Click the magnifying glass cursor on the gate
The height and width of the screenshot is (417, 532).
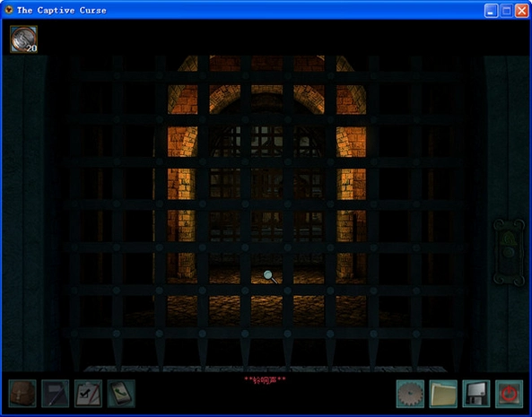[270, 276]
